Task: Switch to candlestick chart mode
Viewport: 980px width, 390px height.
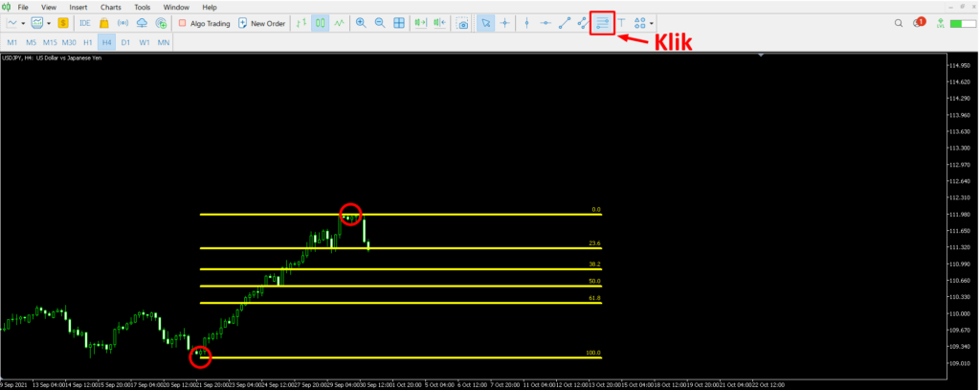Action: coord(321,22)
